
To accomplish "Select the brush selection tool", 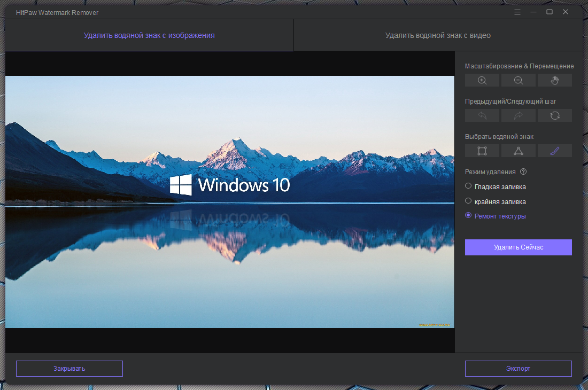I will [555, 151].
